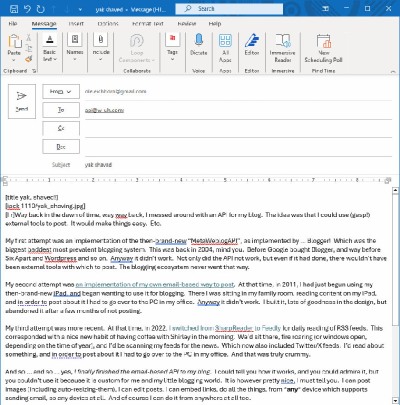
Task: Click the Save icon in title bar
Action: [14, 9]
